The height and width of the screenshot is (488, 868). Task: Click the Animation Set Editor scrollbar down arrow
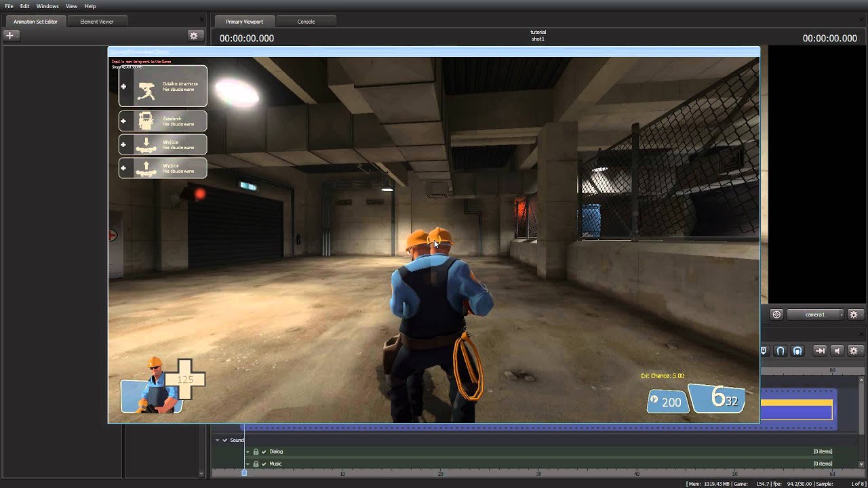[201, 474]
